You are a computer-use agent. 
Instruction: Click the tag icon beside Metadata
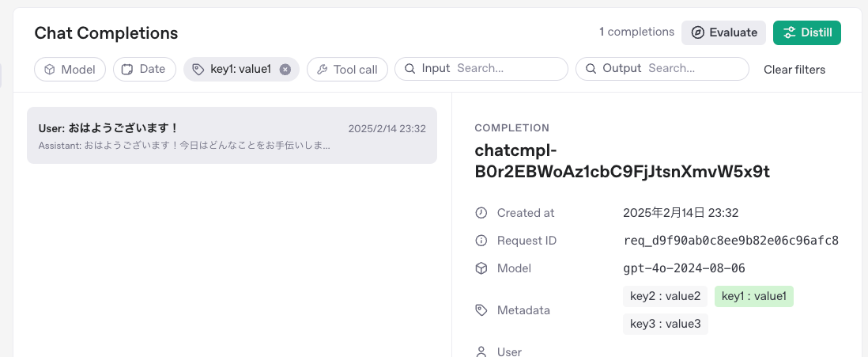tap(481, 310)
